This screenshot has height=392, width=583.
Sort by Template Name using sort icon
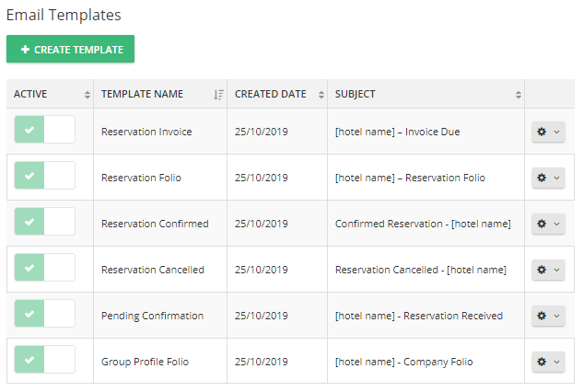218,95
